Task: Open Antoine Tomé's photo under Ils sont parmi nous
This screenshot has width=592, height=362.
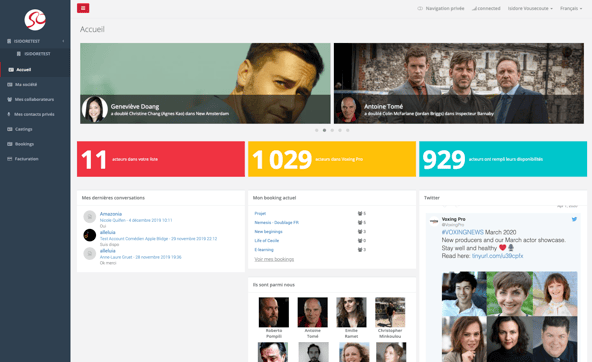Action: (x=313, y=312)
